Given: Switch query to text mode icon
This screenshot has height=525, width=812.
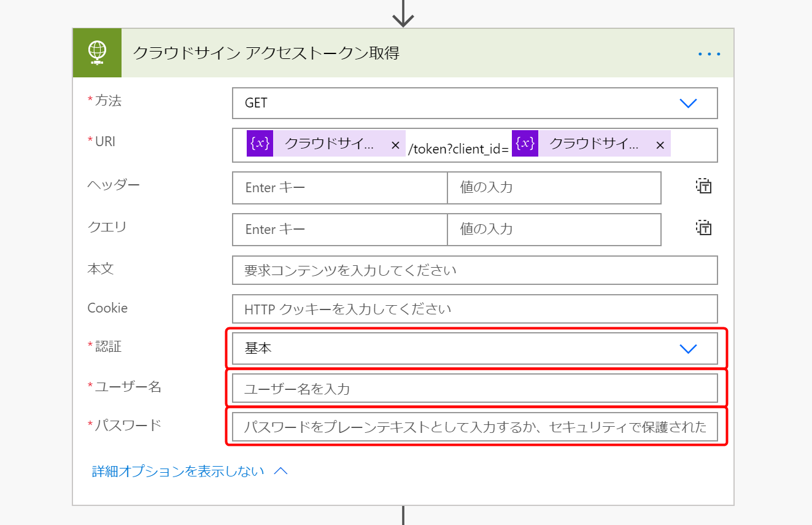Looking at the screenshot, I should point(703,228).
